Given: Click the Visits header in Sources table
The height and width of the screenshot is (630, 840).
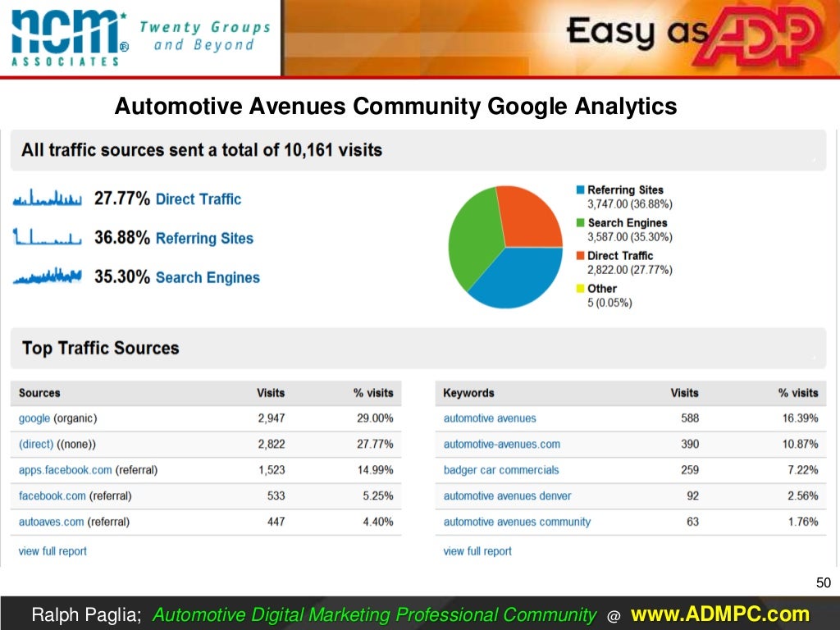Looking at the screenshot, I should [x=271, y=393].
